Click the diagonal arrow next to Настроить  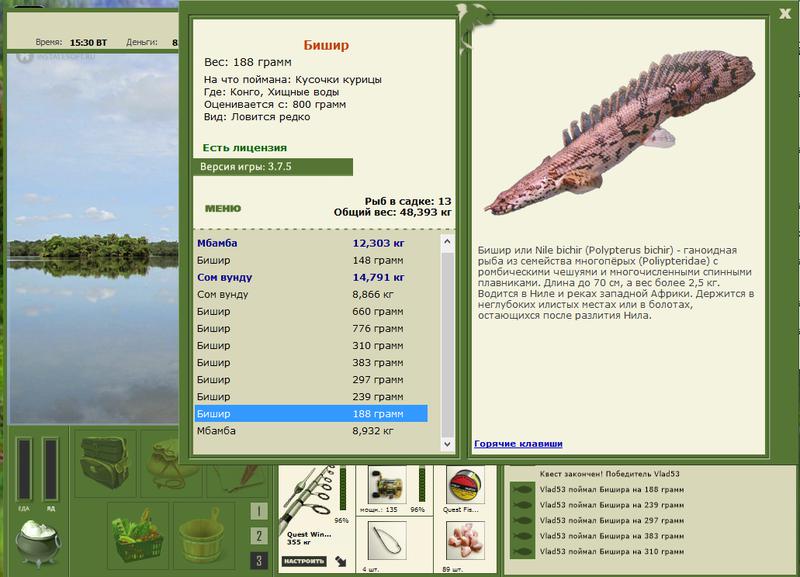(340, 561)
